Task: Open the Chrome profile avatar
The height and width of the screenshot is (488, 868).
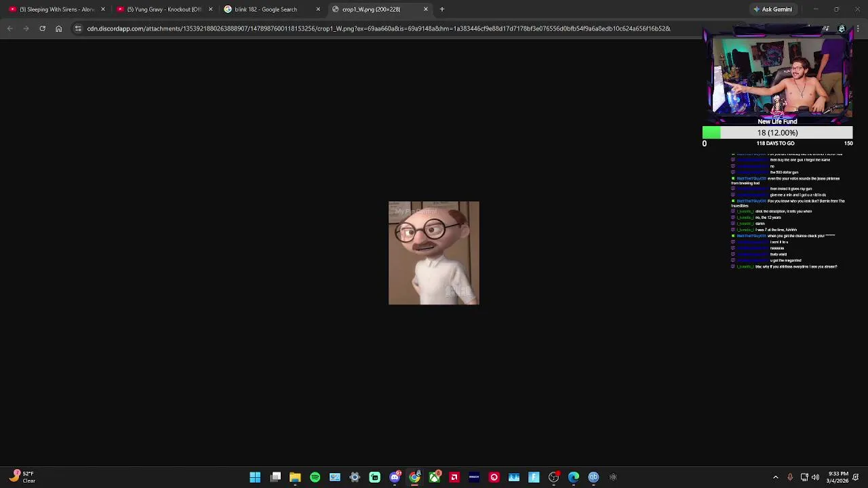Action: tap(842, 28)
